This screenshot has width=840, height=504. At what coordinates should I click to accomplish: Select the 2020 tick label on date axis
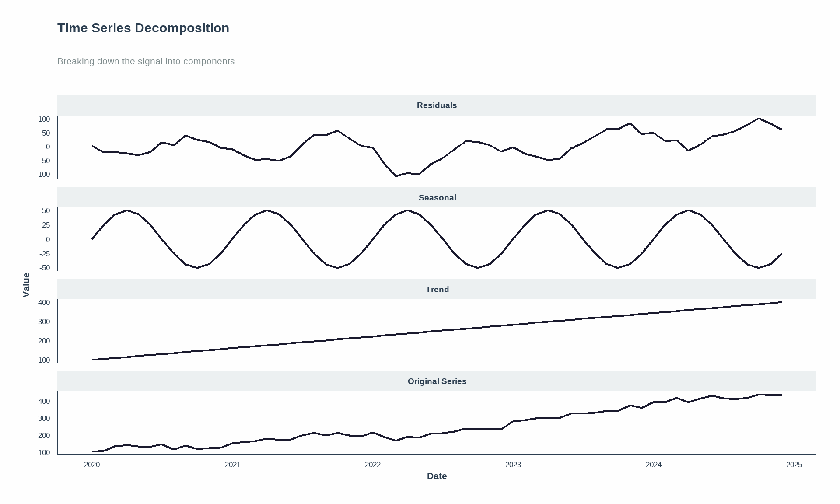click(92, 465)
